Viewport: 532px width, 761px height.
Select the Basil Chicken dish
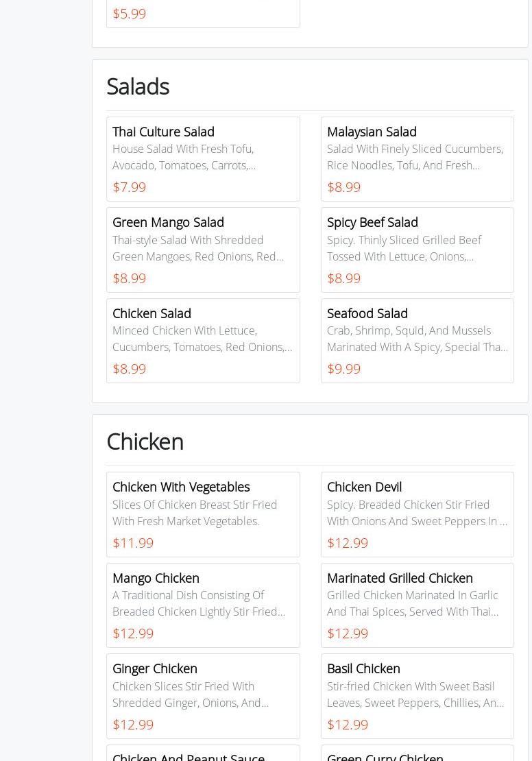(417, 696)
